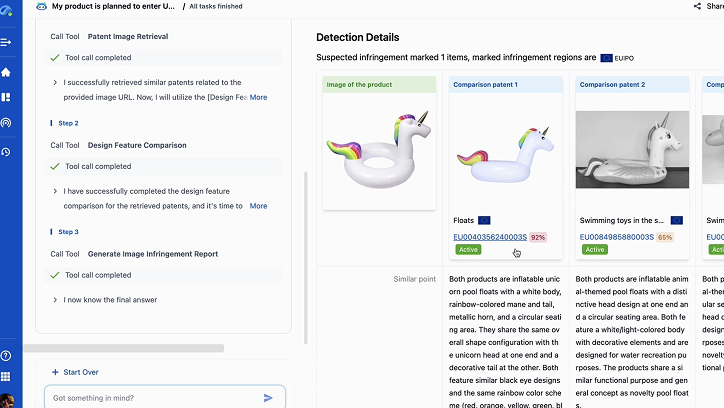Open the monitoring radar icon in the sidebar
This screenshot has width=724, height=408.
pyautogui.click(x=6, y=123)
